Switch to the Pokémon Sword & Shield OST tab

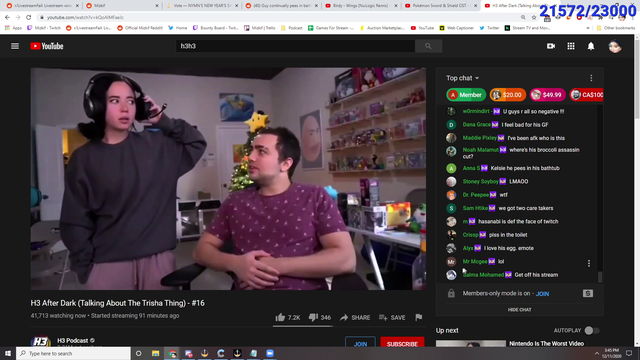point(442,6)
